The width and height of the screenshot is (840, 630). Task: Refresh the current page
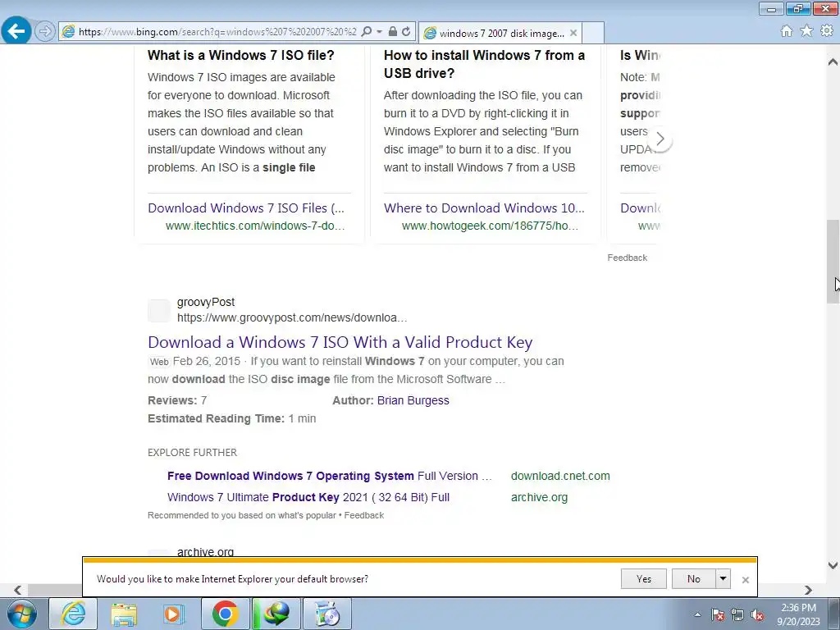coord(406,32)
